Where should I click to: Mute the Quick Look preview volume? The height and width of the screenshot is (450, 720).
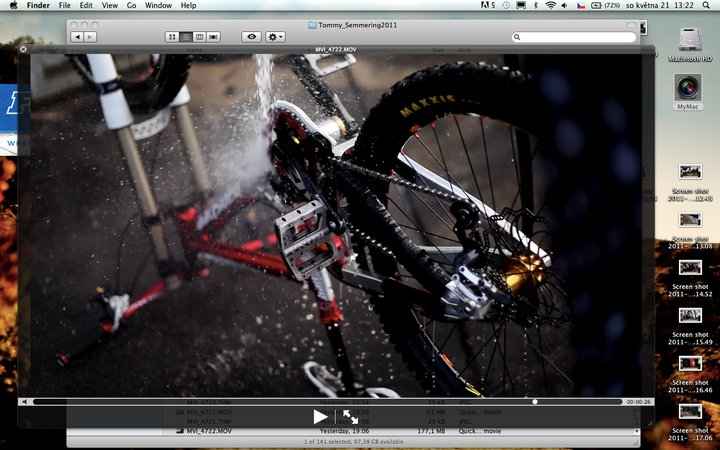click(24, 402)
